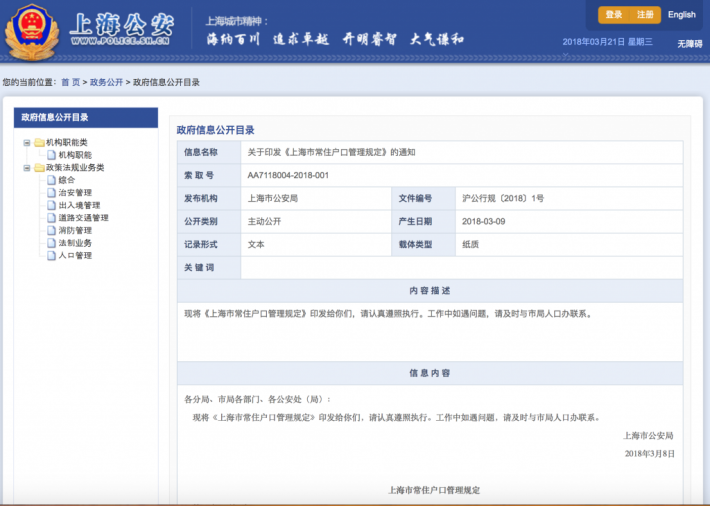Collapse the 政策法规业务类 tree node
The height and width of the screenshot is (506, 710).
(x=26, y=168)
